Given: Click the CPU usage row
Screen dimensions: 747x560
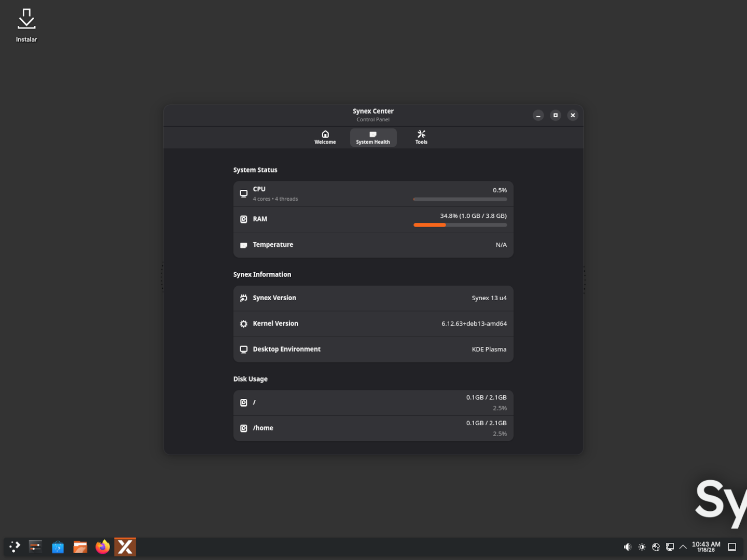Looking at the screenshot, I should (x=373, y=193).
